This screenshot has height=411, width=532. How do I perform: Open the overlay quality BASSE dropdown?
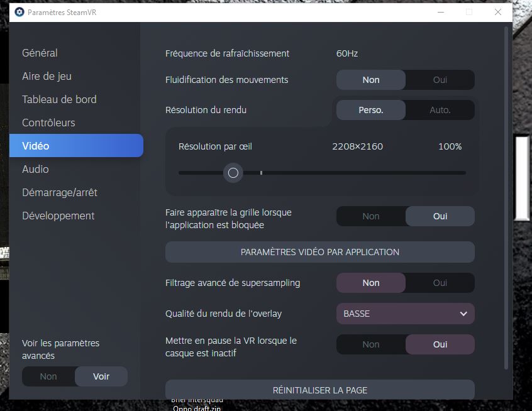[406, 314]
